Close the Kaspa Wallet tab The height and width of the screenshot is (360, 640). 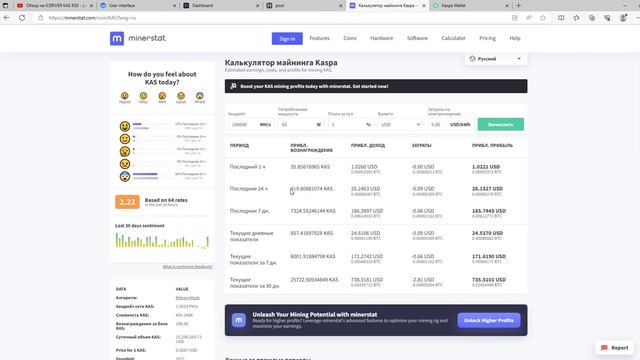(x=507, y=6)
